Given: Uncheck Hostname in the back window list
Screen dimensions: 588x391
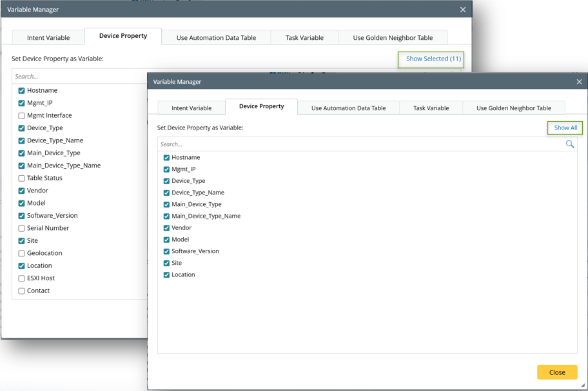Looking at the screenshot, I should click(21, 91).
